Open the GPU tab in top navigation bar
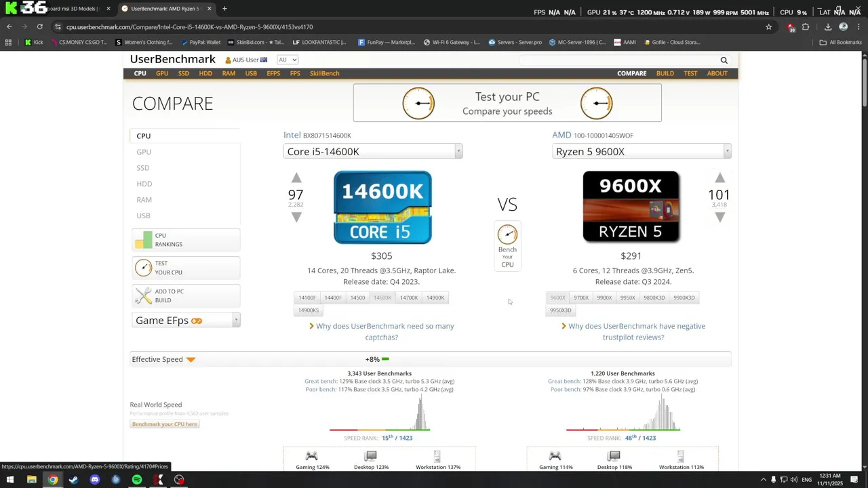This screenshot has height=488, width=868. click(162, 73)
